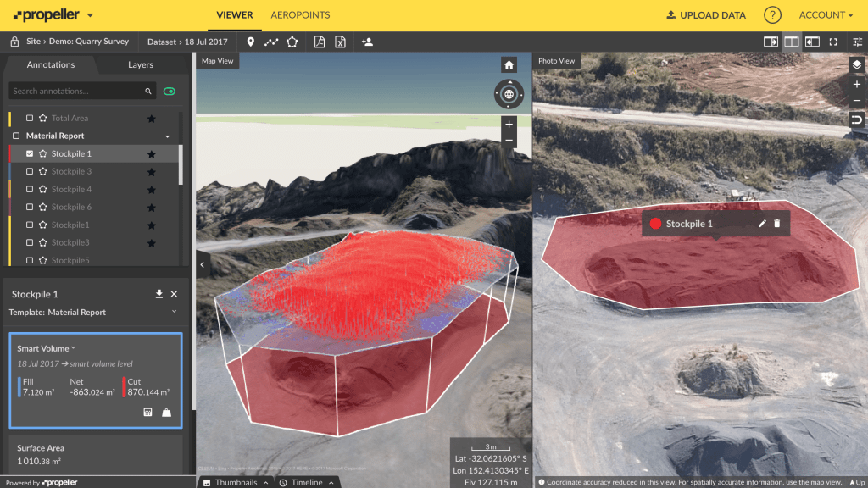The width and height of the screenshot is (868, 488).
Task: Open the share/add person tool
Action: pyautogui.click(x=367, y=42)
